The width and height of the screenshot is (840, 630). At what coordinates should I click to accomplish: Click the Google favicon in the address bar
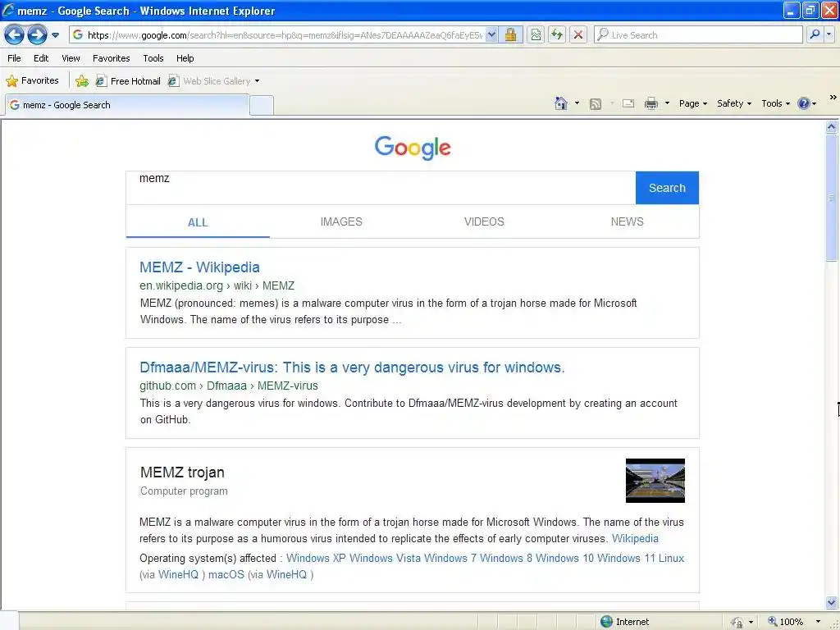pyautogui.click(x=78, y=34)
